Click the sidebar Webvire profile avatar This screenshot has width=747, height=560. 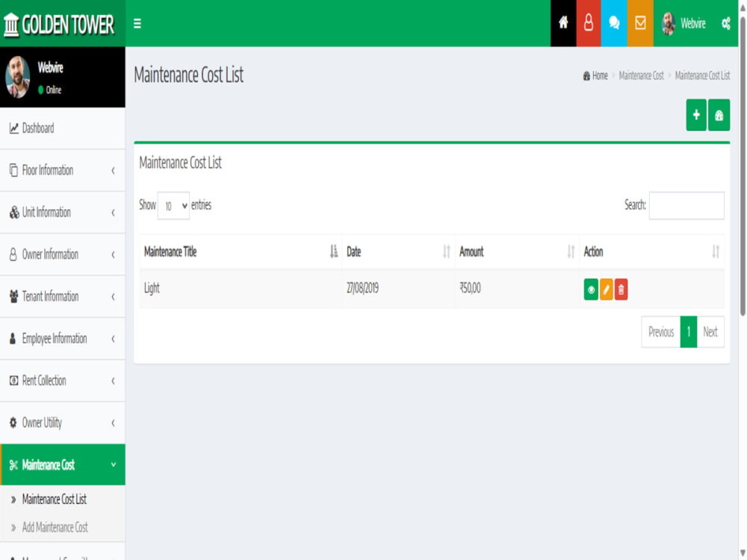18,77
